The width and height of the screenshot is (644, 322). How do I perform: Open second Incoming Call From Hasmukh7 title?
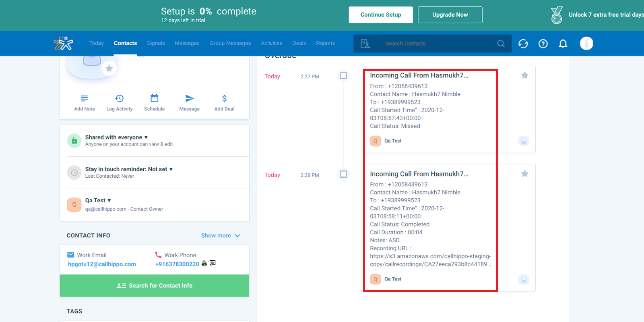coord(419,174)
